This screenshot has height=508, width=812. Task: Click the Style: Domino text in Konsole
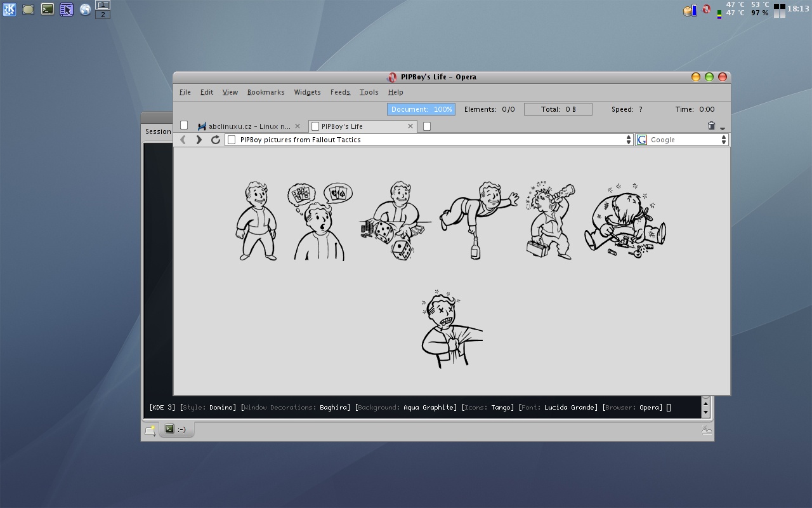(209, 407)
